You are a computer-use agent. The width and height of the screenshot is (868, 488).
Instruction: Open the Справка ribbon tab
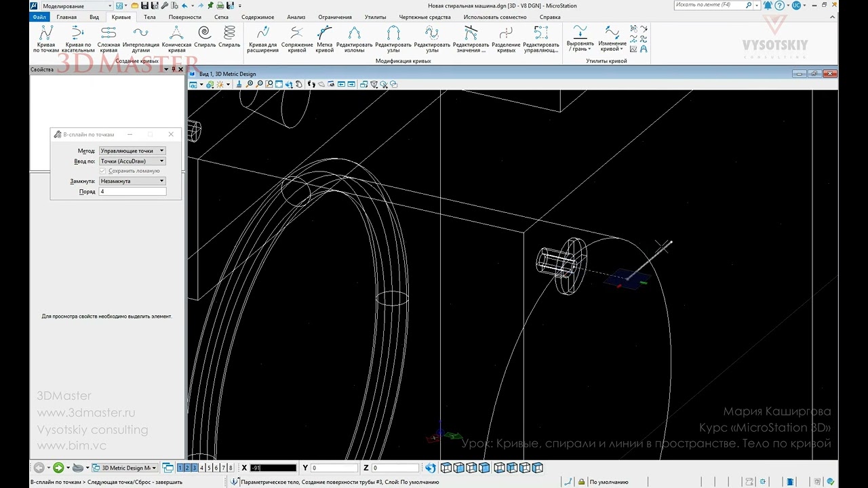click(550, 17)
